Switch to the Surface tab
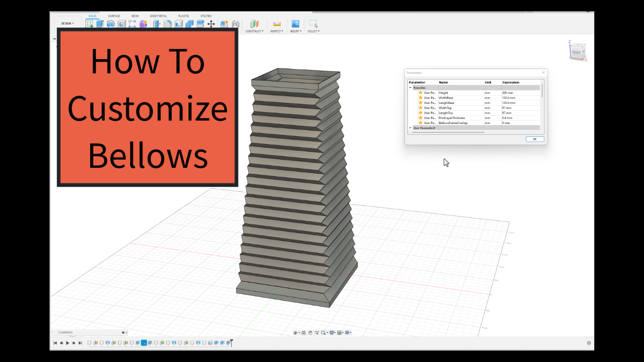The width and height of the screenshot is (644, 362). coord(114,16)
